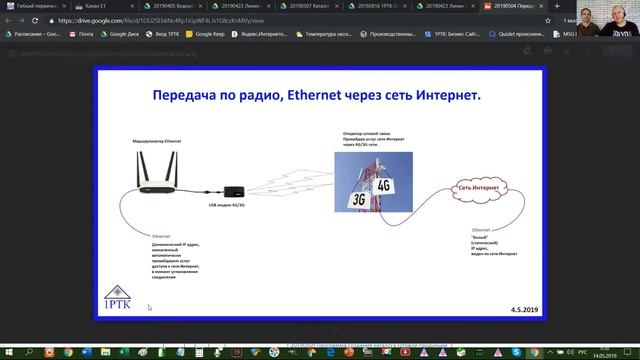
Task: Show hidden system tray icons
Action: [x=550, y=352]
